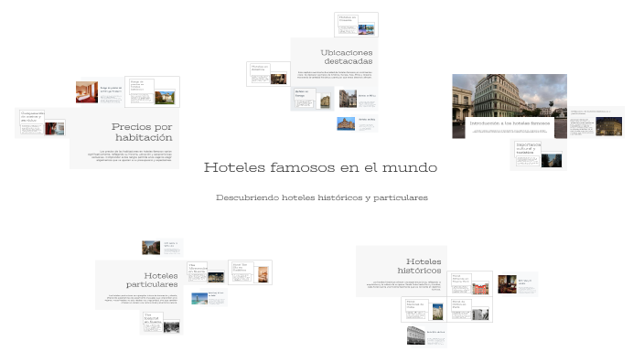Click the red hotel bedroom photo
The width and height of the screenshot is (644, 362).
(87, 92)
